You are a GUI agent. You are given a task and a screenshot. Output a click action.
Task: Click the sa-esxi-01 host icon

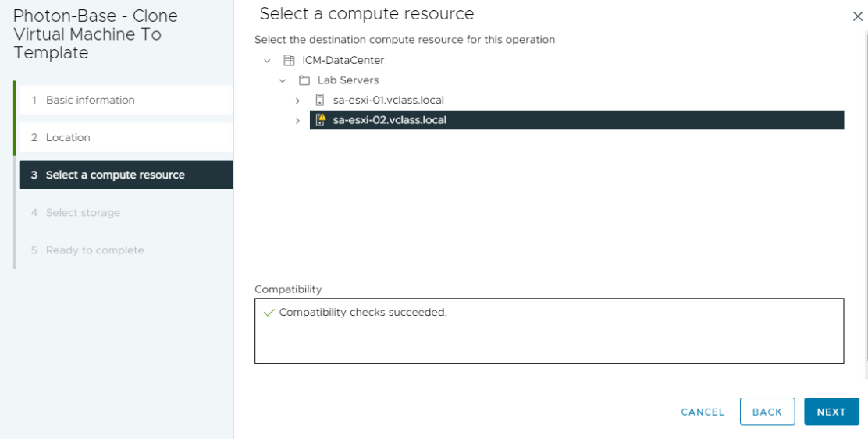(319, 100)
